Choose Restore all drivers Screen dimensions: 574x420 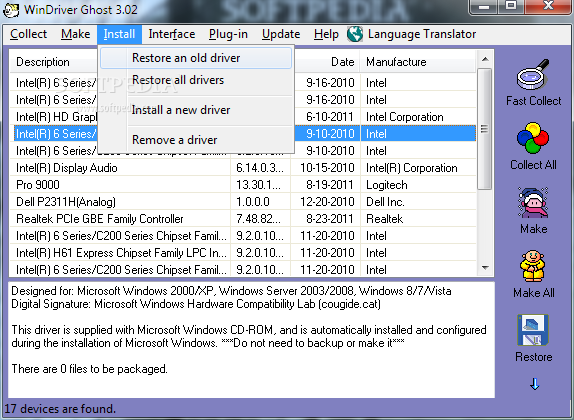pyautogui.click(x=196, y=80)
